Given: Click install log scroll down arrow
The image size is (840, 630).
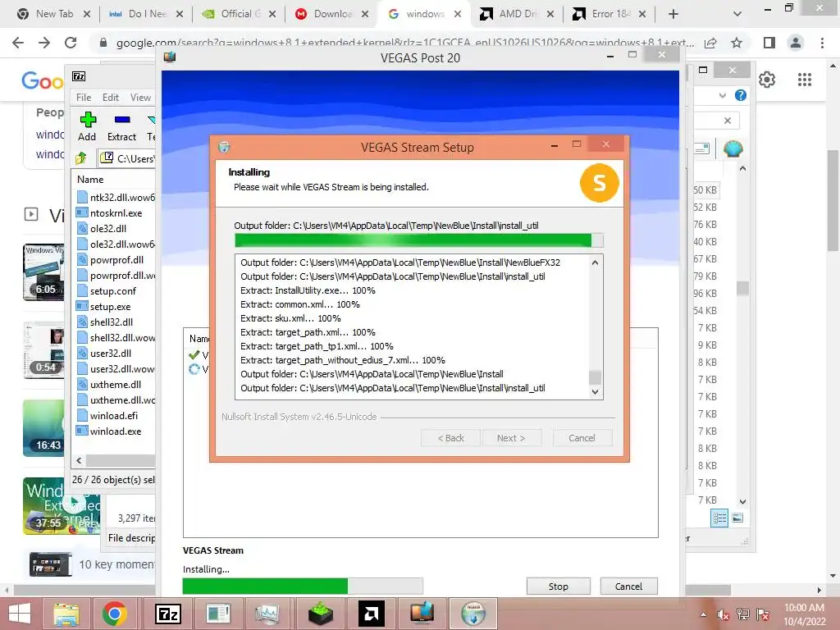Looking at the screenshot, I should [595, 391].
